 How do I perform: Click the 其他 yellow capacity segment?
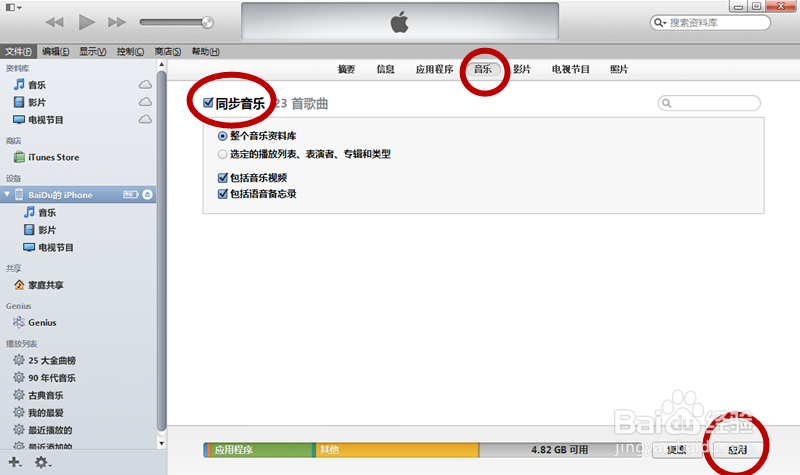click(x=396, y=449)
